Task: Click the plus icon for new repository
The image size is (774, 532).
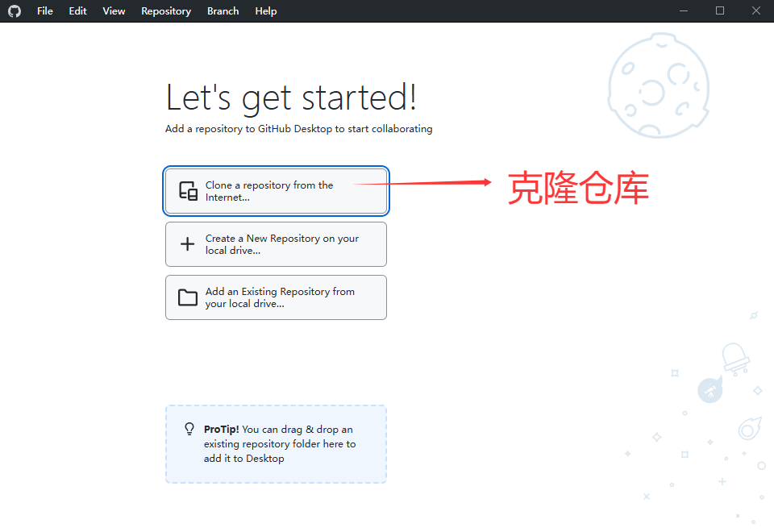Action: coord(187,244)
